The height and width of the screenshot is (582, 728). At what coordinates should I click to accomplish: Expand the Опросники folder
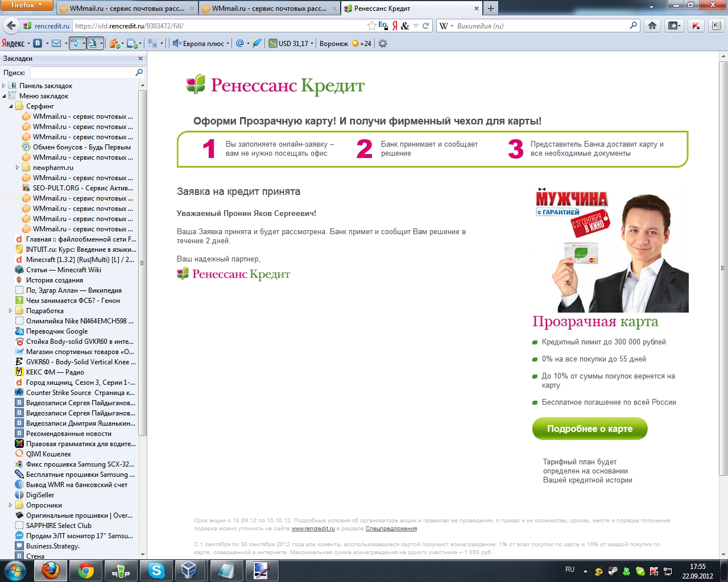pos(11,505)
